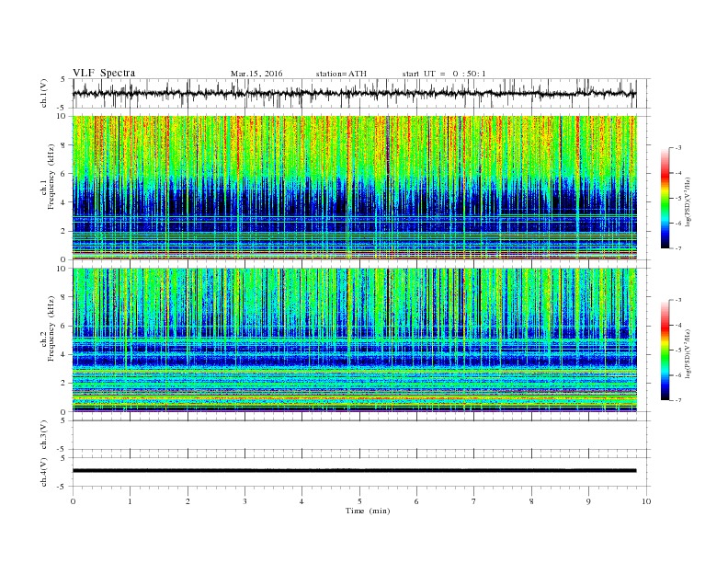The height and width of the screenshot is (563, 728).
Task: Click the "ch.1(V)" waveform axis label
Action: pyautogui.click(x=44, y=93)
